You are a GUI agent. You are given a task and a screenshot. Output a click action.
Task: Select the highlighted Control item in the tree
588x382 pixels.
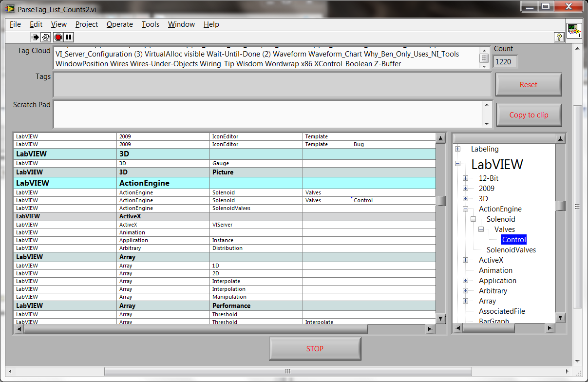514,240
